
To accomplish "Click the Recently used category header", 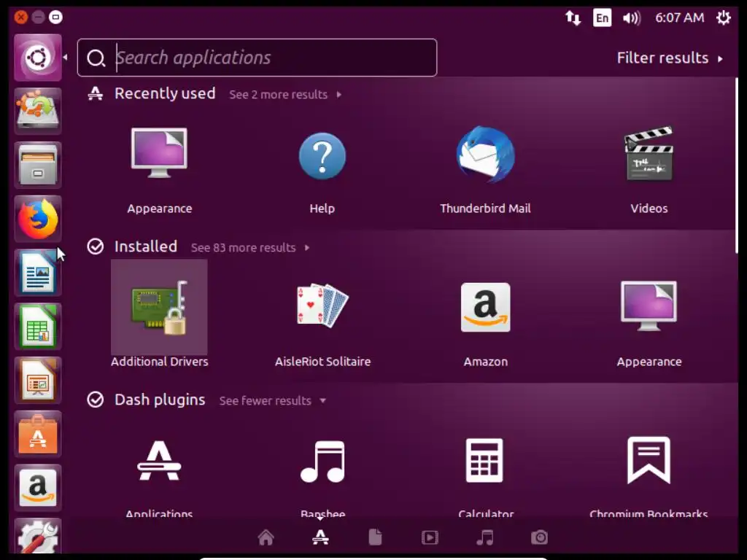I will (x=165, y=93).
